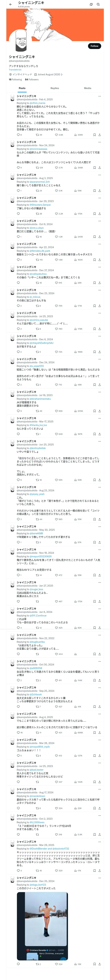
Task: Share the Oct 9, 2024 post
Action: coord(99,237)
